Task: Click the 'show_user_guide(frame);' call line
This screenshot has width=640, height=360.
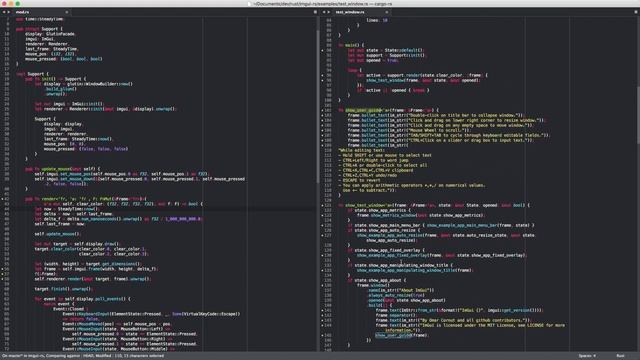Action: click(401, 336)
